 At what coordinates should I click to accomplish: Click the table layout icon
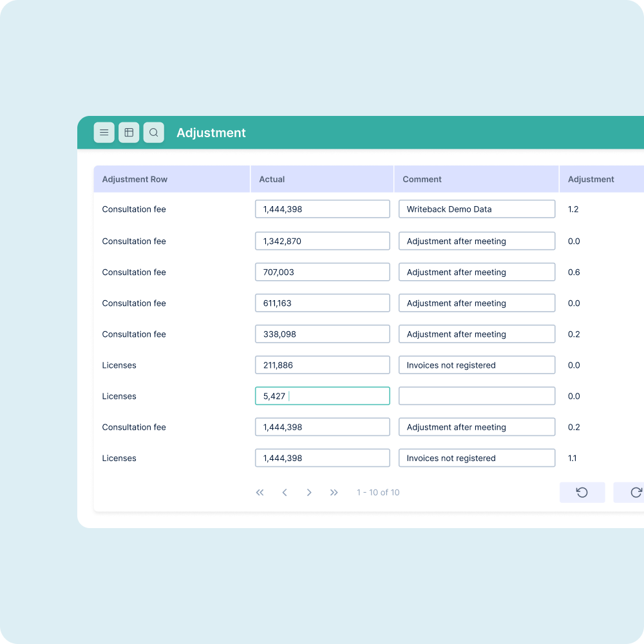[129, 133]
